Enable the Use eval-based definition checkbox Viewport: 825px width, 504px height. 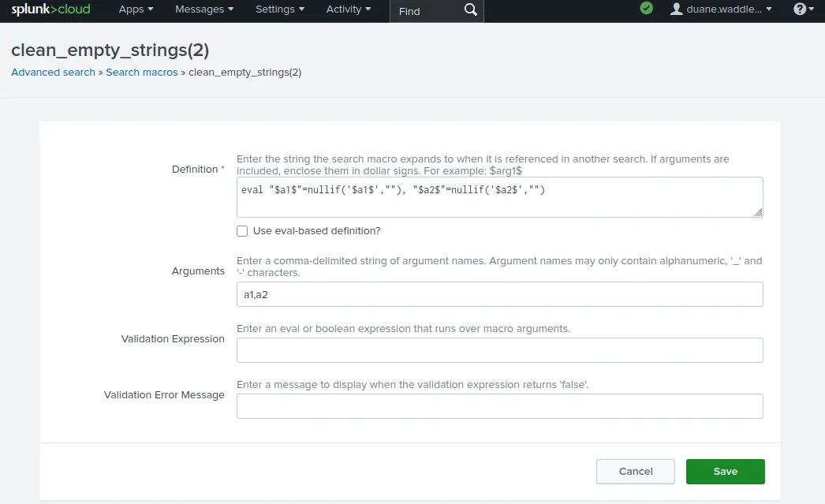click(x=242, y=231)
